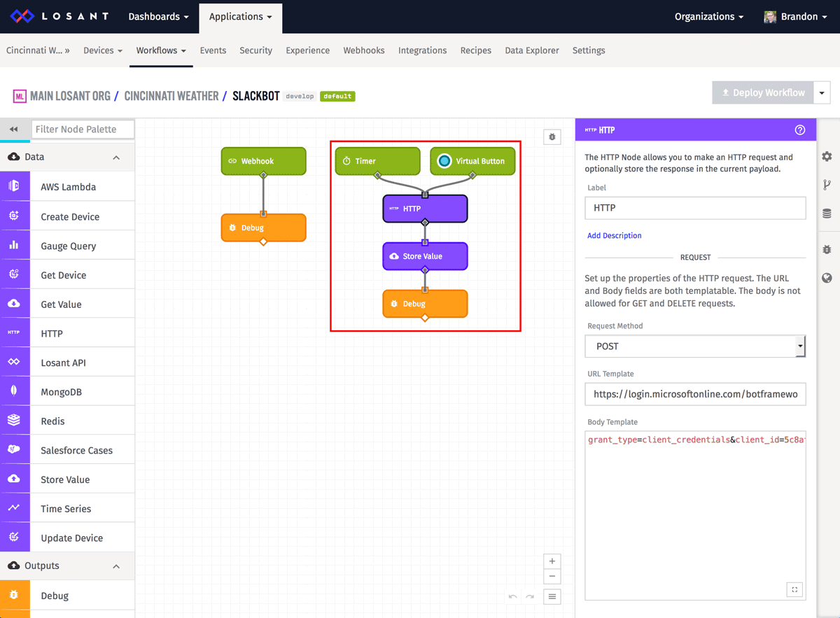Select the Redis node icon
The width and height of the screenshot is (840, 618).
point(14,421)
